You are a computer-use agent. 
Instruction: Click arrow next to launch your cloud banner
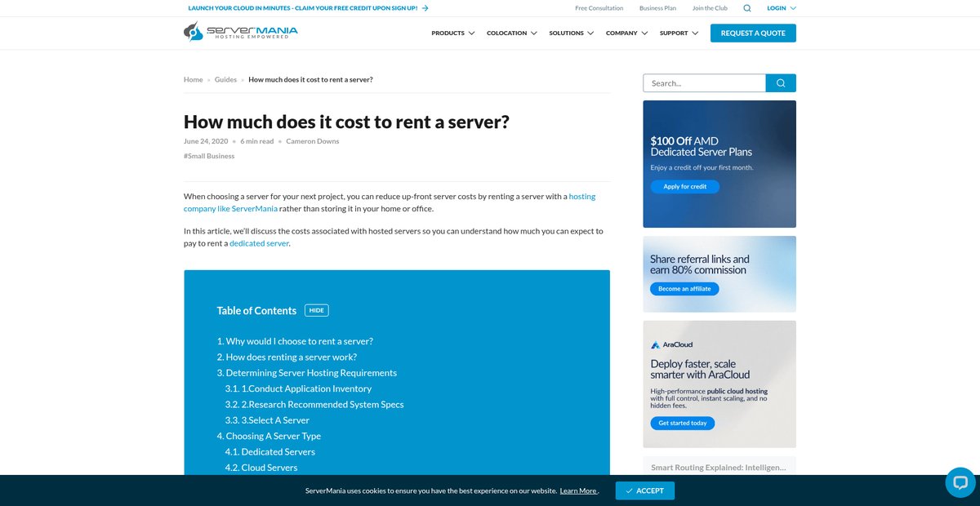click(425, 8)
